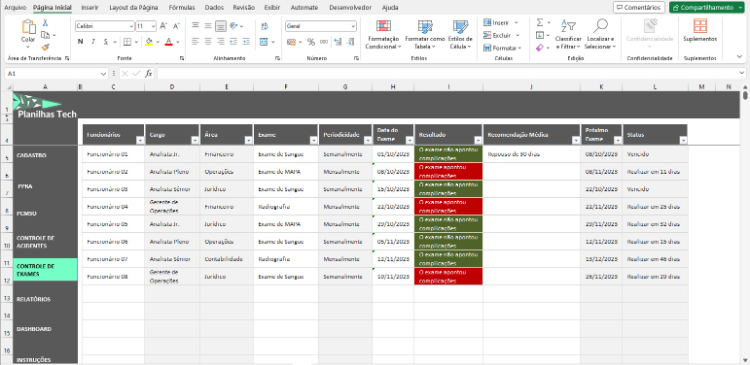Toggle middle vertical alignment
This screenshot has height=365, width=750.
(208, 26)
